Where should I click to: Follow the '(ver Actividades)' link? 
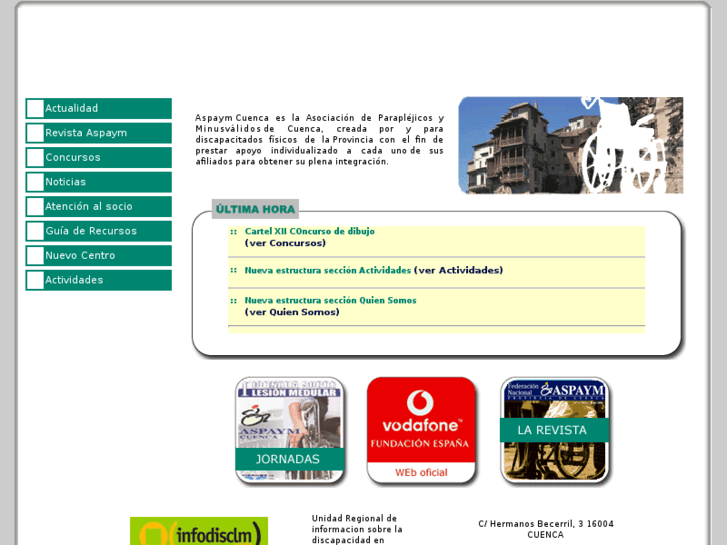pos(458,270)
